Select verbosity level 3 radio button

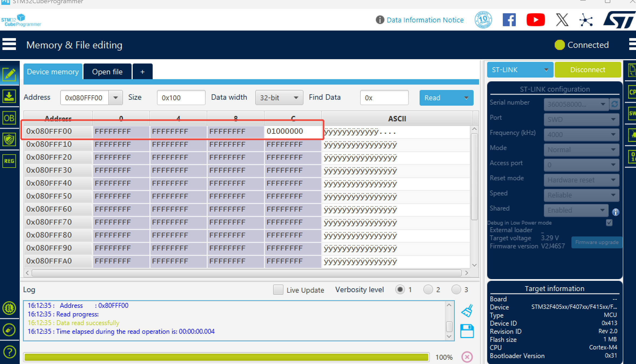(456, 290)
